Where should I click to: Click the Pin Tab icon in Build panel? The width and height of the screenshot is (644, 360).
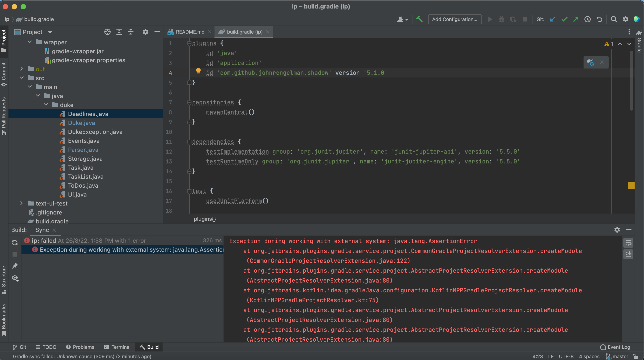[15, 266]
